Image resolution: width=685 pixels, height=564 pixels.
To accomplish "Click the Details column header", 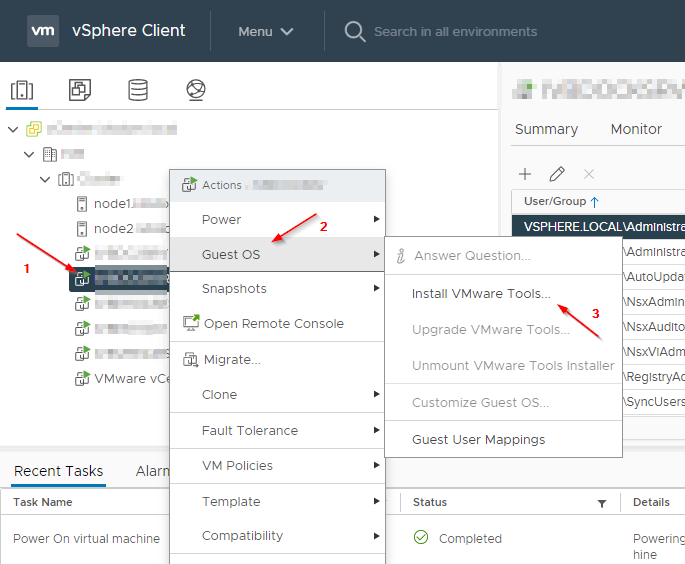I will click(x=651, y=502).
